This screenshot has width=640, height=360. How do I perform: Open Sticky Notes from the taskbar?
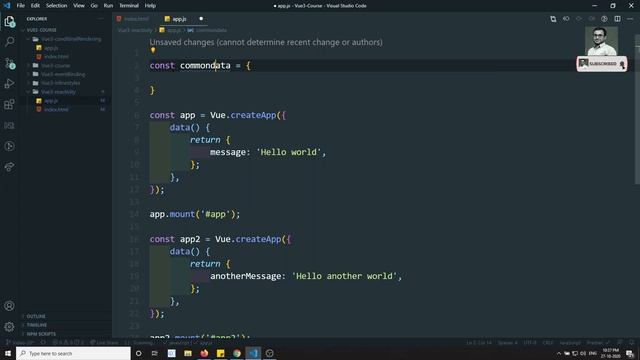point(220,353)
